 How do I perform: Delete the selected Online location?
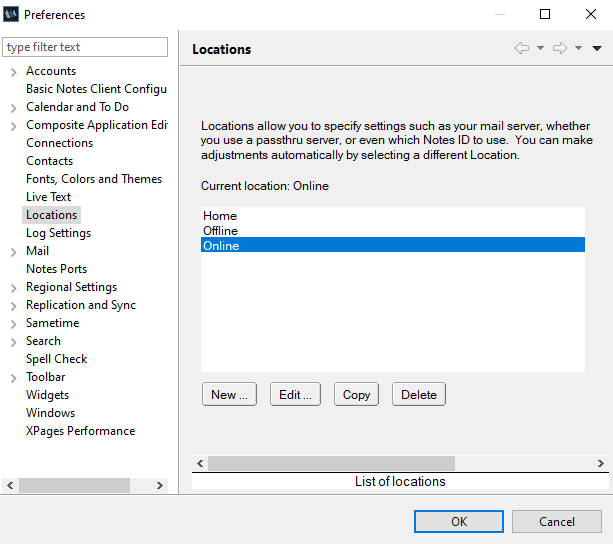(x=418, y=395)
